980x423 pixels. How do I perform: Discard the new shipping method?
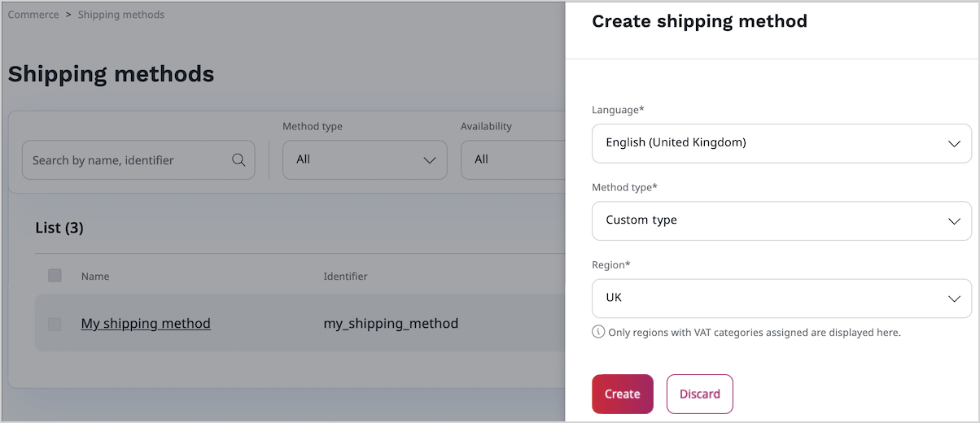point(699,394)
